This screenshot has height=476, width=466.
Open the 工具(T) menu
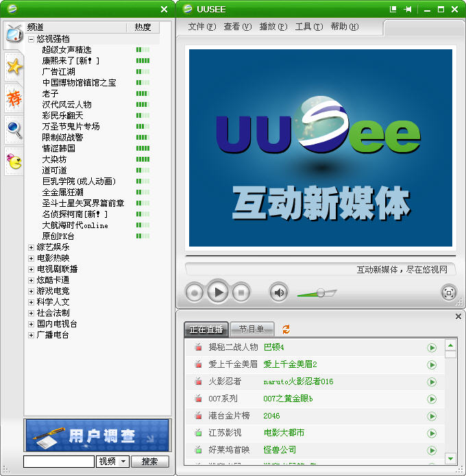[x=309, y=27]
